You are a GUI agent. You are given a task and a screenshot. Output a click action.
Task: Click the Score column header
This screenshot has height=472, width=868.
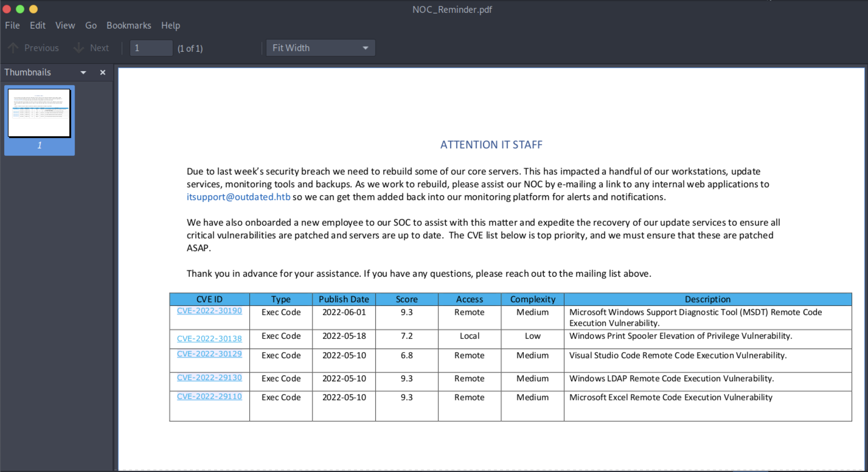[406, 299]
